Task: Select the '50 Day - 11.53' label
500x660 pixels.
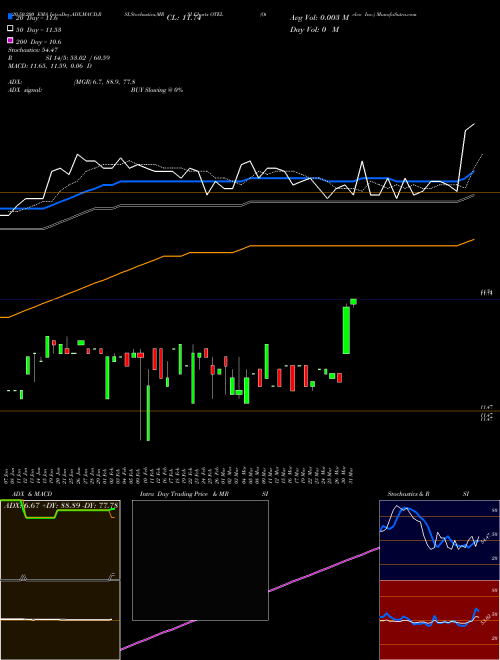Action: [38, 30]
